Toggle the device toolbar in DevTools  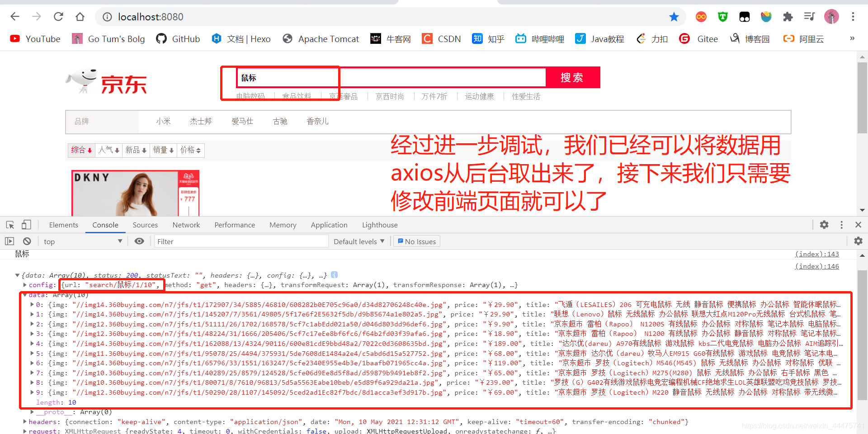coord(26,225)
